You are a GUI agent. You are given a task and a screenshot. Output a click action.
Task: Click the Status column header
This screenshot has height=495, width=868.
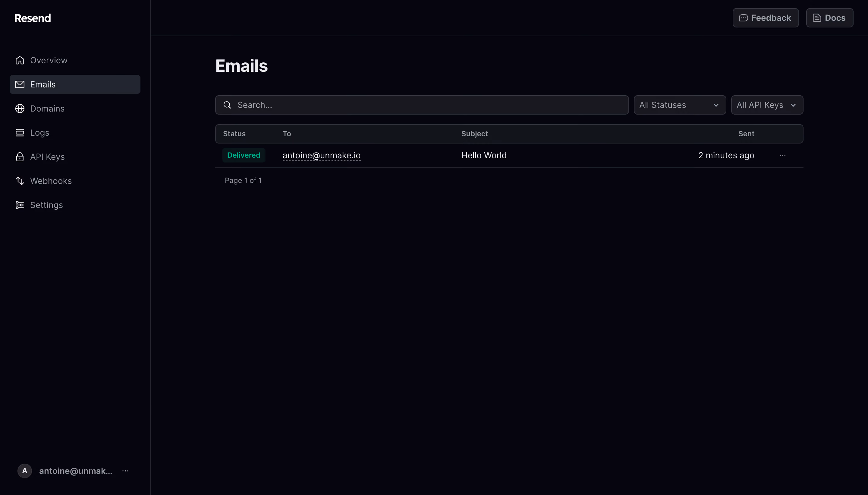point(234,134)
